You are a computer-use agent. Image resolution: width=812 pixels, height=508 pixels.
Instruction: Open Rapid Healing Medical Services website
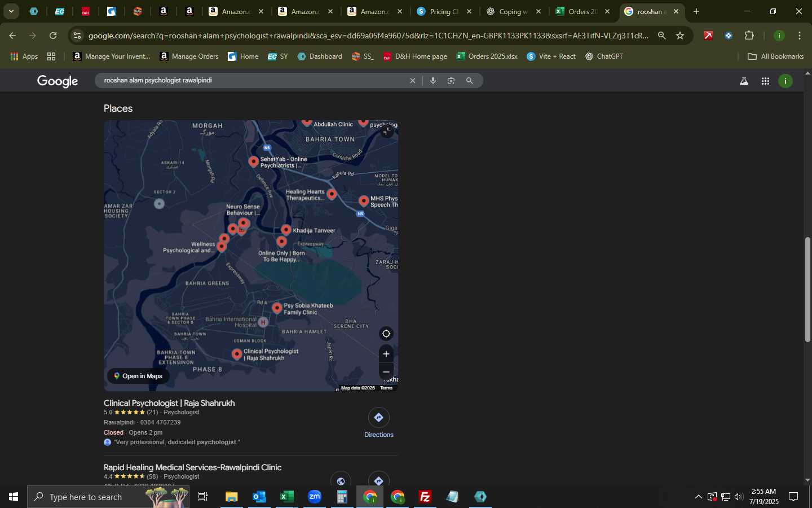[x=341, y=480]
